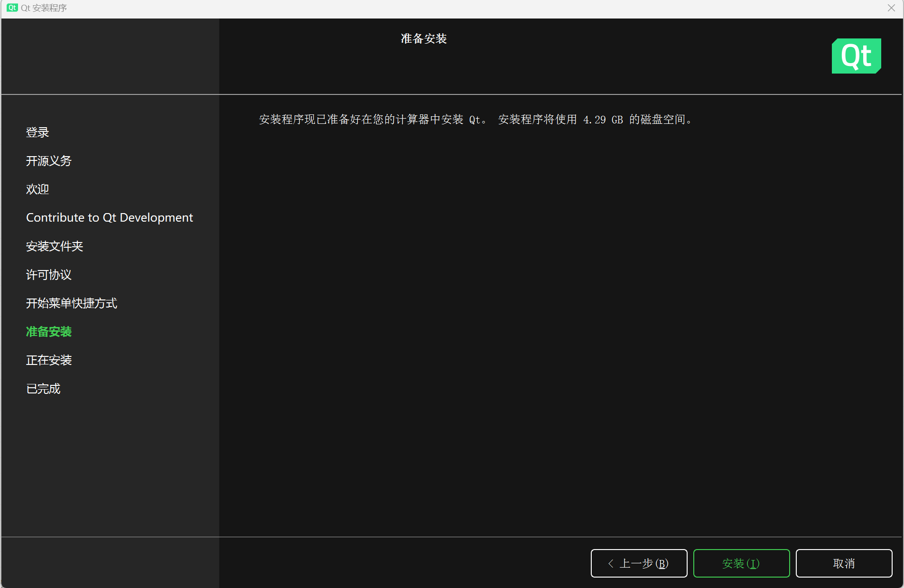Select the 开源义务 step in sidebar

tap(49, 161)
